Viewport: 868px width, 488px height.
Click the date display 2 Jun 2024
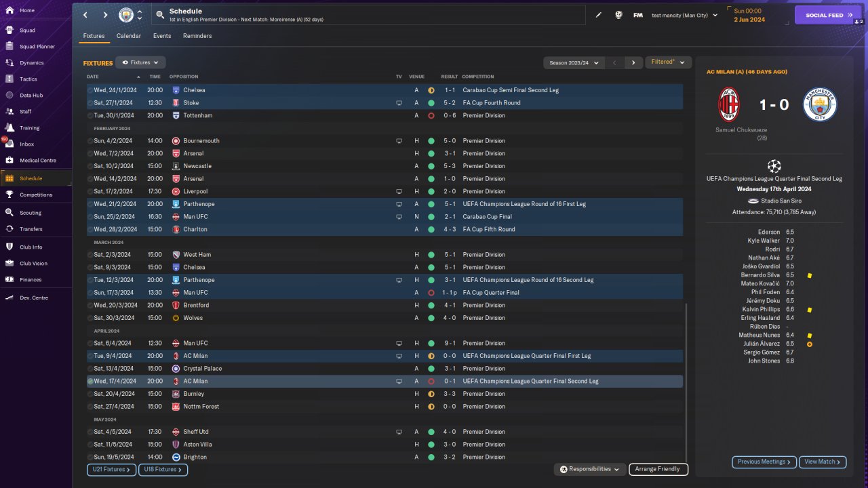tap(749, 20)
